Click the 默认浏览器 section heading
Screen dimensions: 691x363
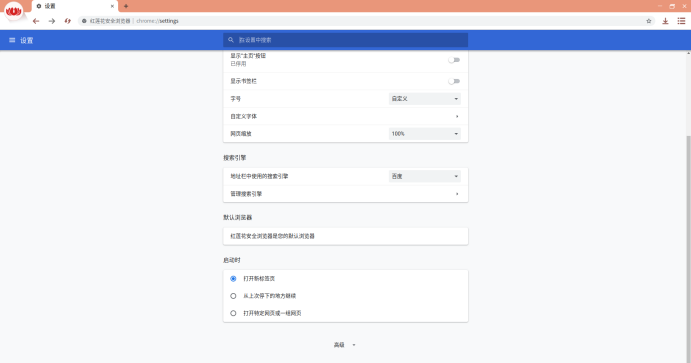coord(238,218)
